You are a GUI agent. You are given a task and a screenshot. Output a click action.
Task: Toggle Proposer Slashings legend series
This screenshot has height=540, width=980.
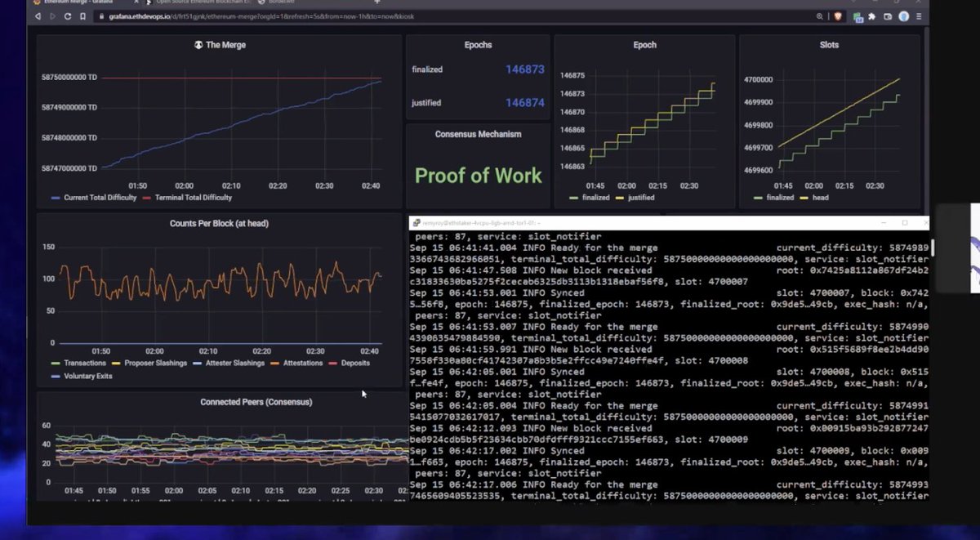point(149,363)
